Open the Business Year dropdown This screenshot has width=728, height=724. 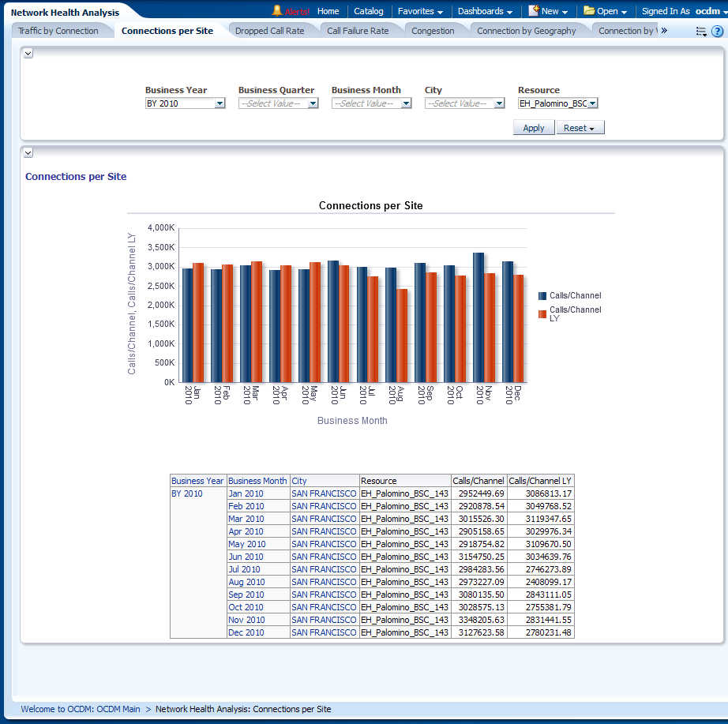(x=220, y=103)
